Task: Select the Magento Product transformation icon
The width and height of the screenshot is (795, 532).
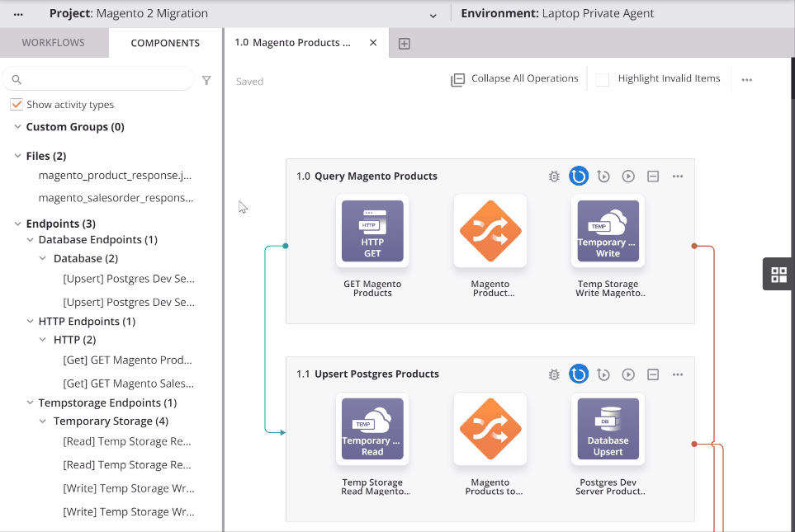Action: [x=490, y=231]
